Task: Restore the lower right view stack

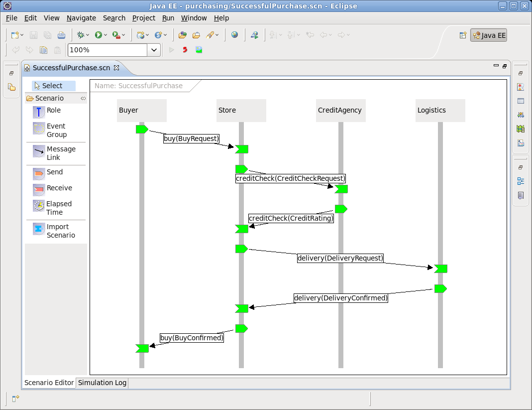Action: [x=521, y=167]
